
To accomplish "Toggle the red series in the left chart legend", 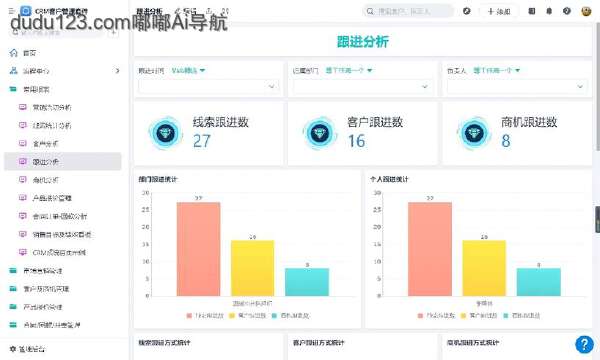I will pyautogui.click(x=205, y=316).
